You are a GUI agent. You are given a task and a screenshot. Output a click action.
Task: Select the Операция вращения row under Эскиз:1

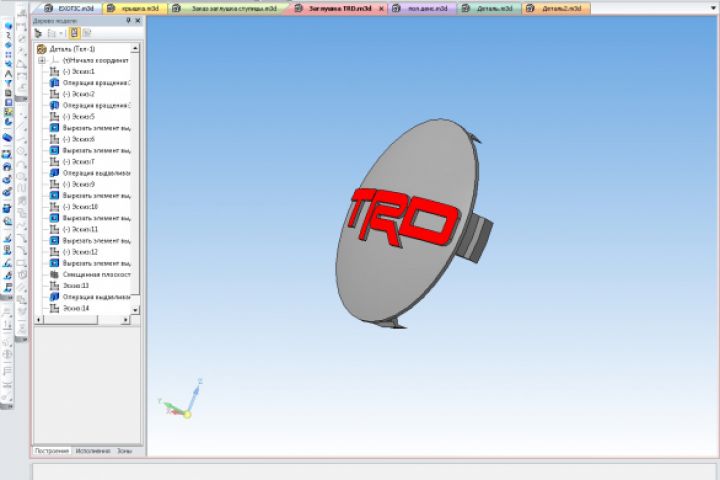[x=90, y=83]
